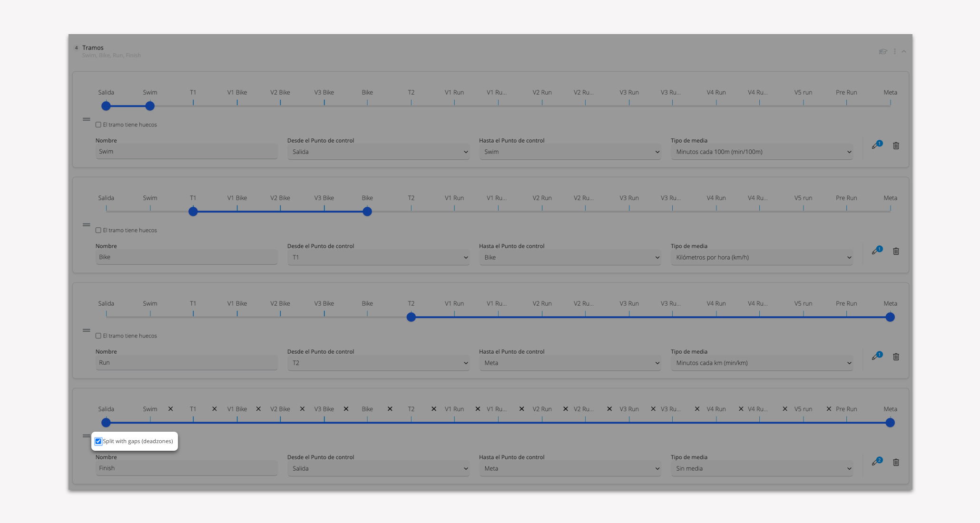Delete the Swim split with its trash icon
Screen dimensions: 980x523
896,145
